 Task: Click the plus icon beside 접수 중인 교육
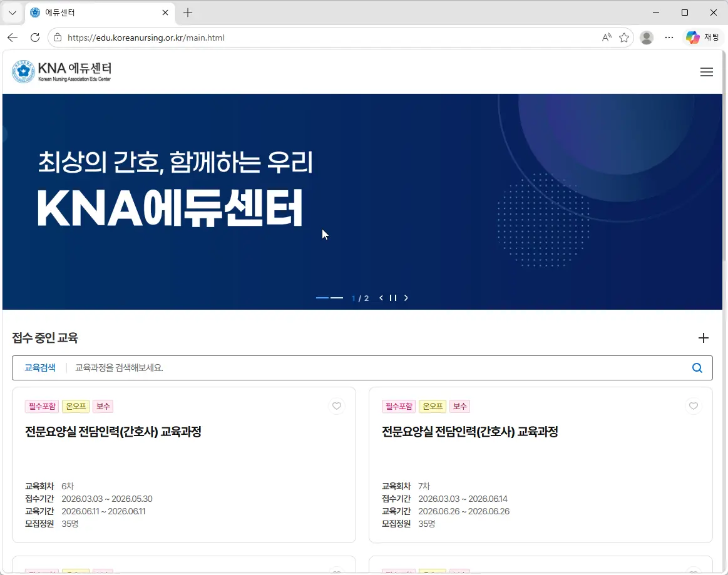[704, 338]
